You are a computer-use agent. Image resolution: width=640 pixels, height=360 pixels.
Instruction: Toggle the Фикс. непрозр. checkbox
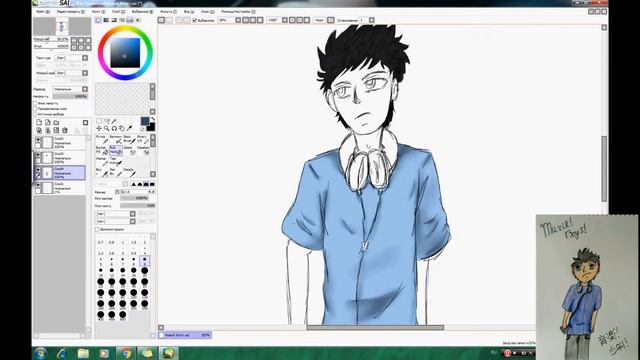coord(35,104)
